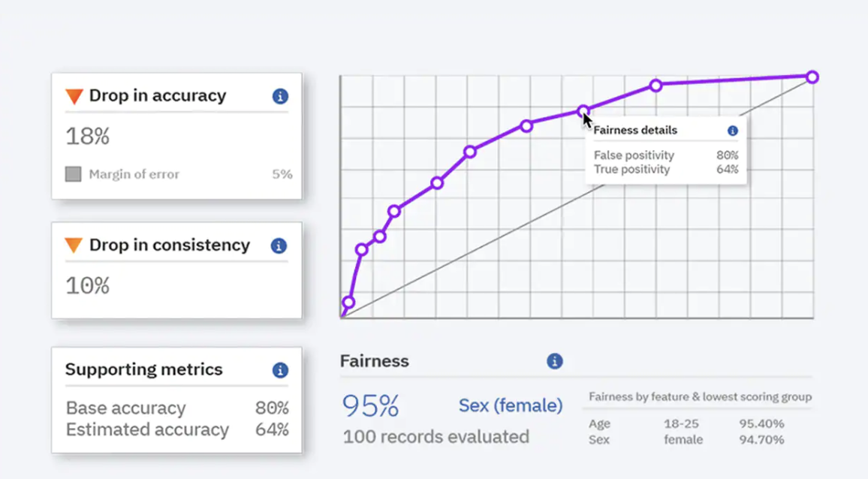Screen dimensions: 868x479
Task: Click the lowest data point on curve
Action: click(x=348, y=303)
